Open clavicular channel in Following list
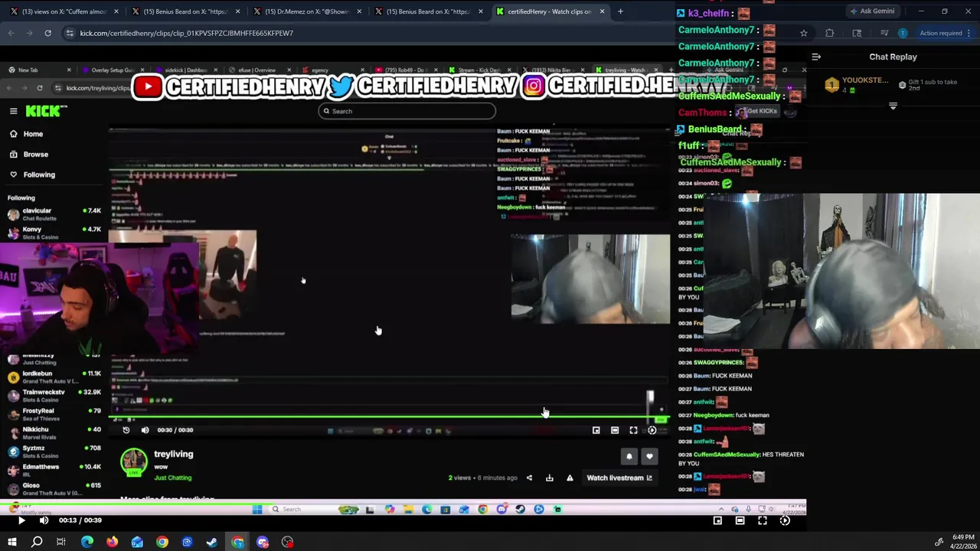The height and width of the screenshot is (551, 980). pos(54,214)
